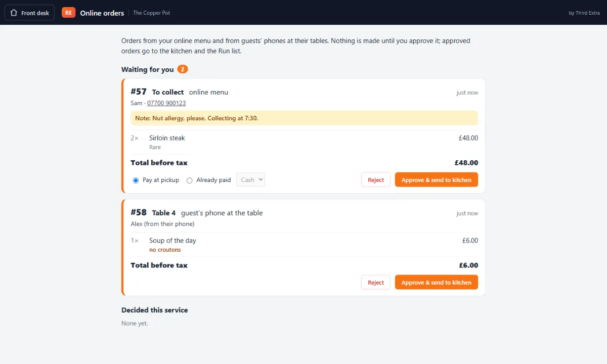Click the RE app logo badge

point(68,13)
